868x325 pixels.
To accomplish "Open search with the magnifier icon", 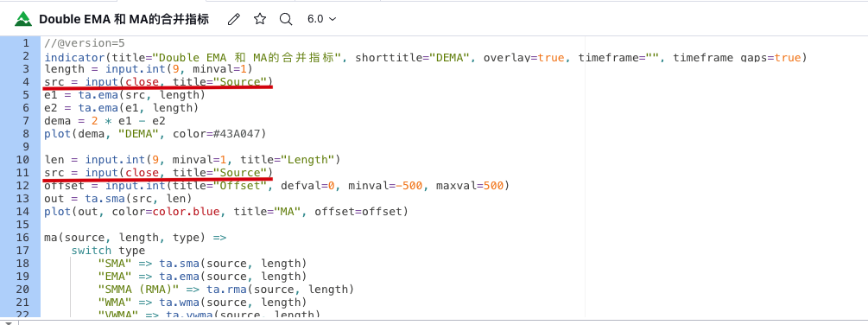I will [286, 19].
